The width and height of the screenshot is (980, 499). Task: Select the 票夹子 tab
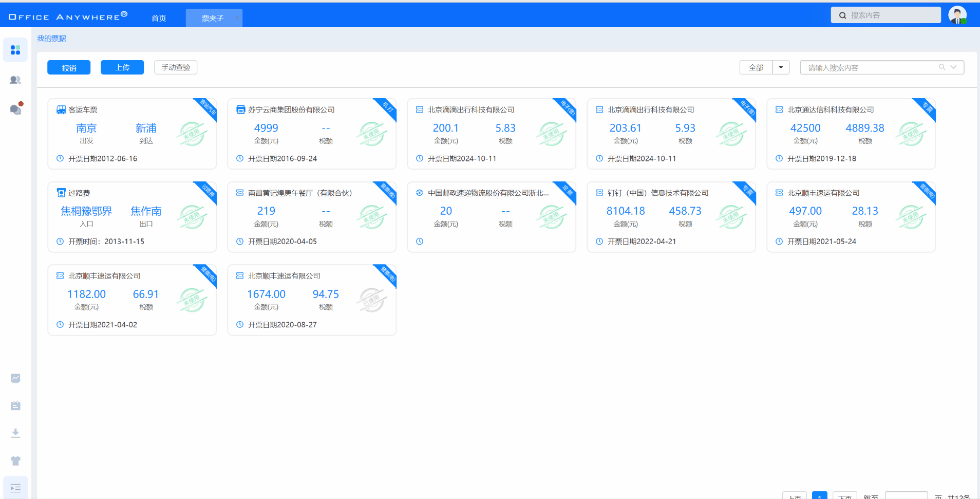pyautogui.click(x=213, y=18)
